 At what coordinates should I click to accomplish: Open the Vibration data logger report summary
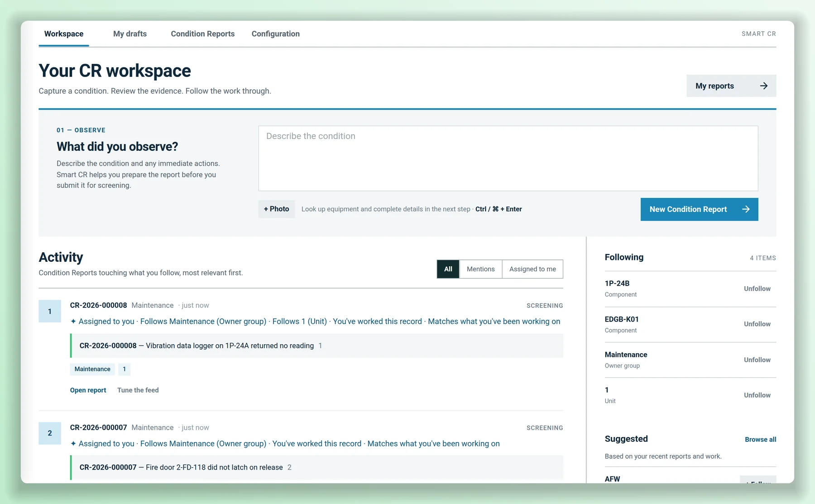click(317, 346)
